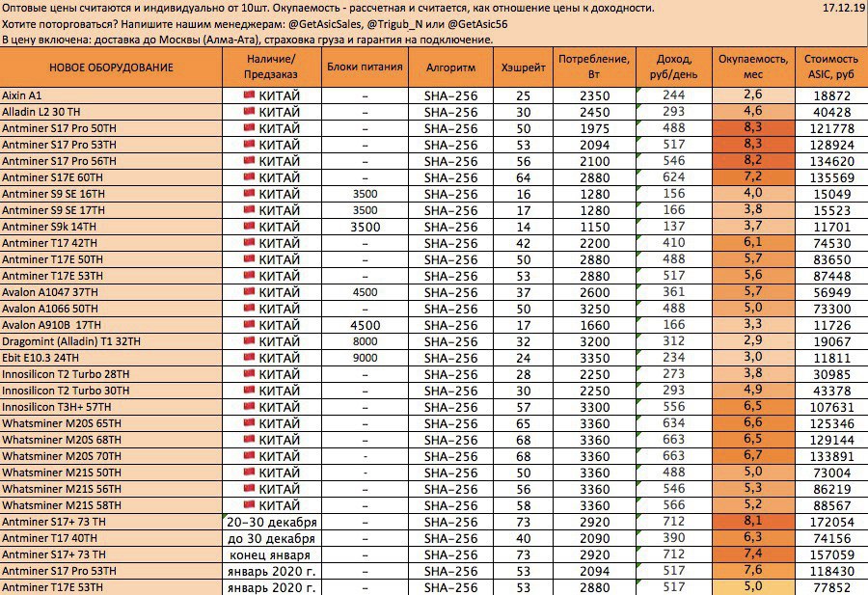Click the Antminer S17 Pro 50TH cell
The height and width of the screenshot is (595, 868).
point(111,128)
